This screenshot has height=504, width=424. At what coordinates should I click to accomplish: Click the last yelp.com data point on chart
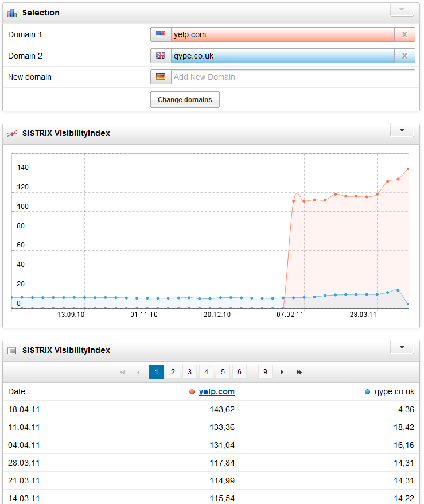(x=408, y=169)
